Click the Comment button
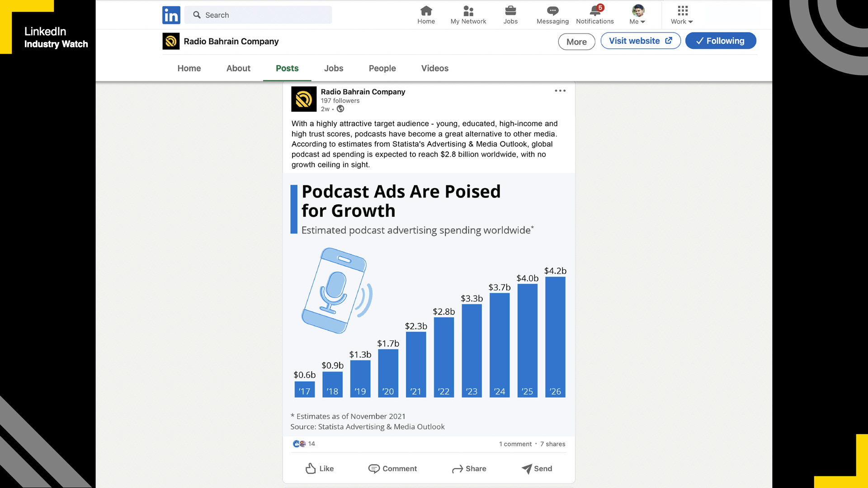The image size is (868, 488). (x=392, y=469)
